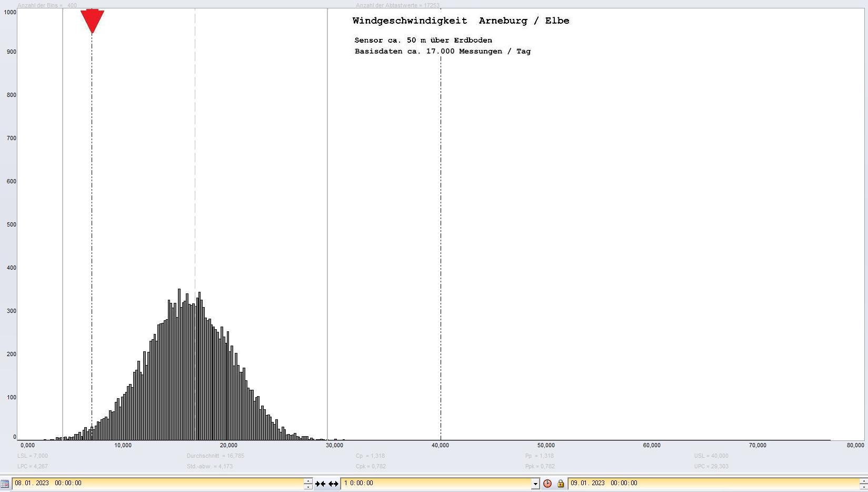Click the Windgeschwindigkeit Arneburg / Elbe title
The width and height of the screenshot is (868, 492).
point(461,21)
